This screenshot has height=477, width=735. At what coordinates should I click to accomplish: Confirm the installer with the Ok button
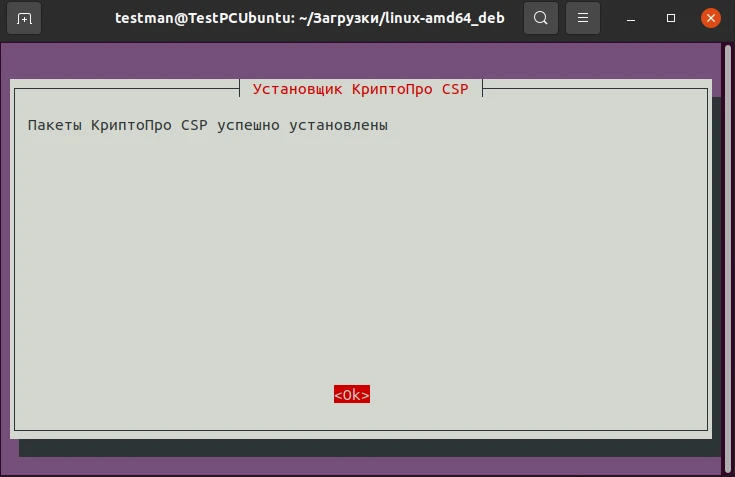[352, 395]
